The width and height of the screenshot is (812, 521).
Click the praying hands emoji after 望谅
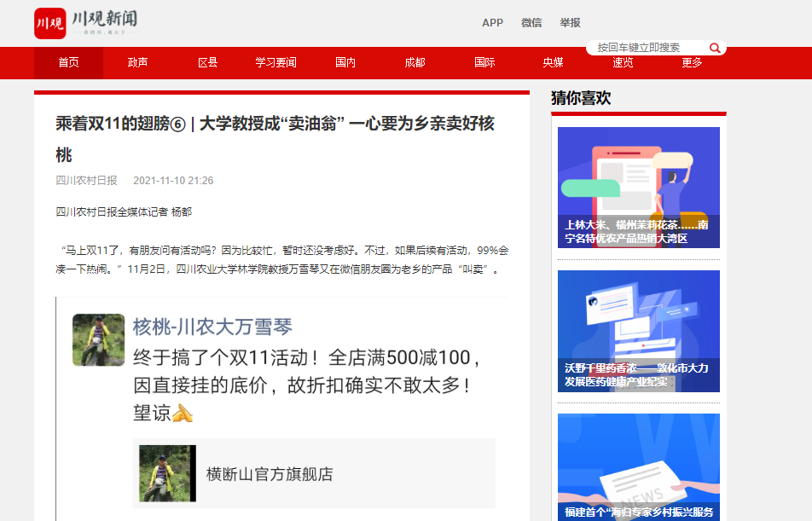click(x=183, y=414)
